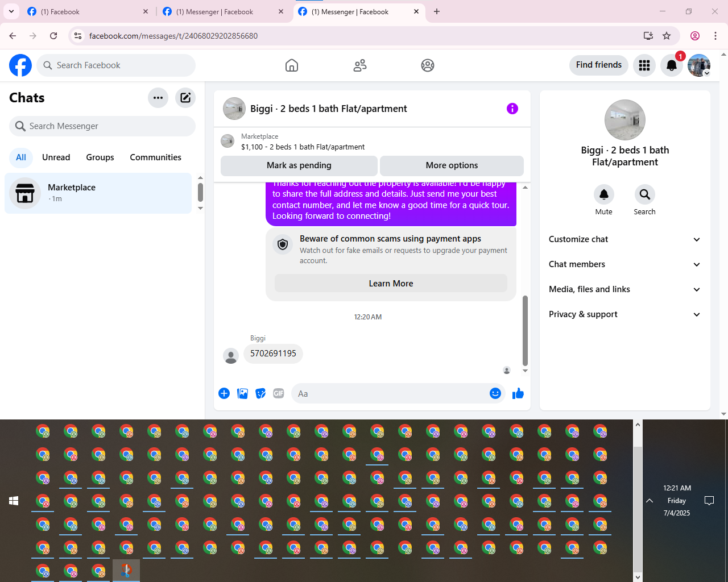Show hidden system tray icons
Image resolution: width=728 pixels, height=582 pixels.
650,501
